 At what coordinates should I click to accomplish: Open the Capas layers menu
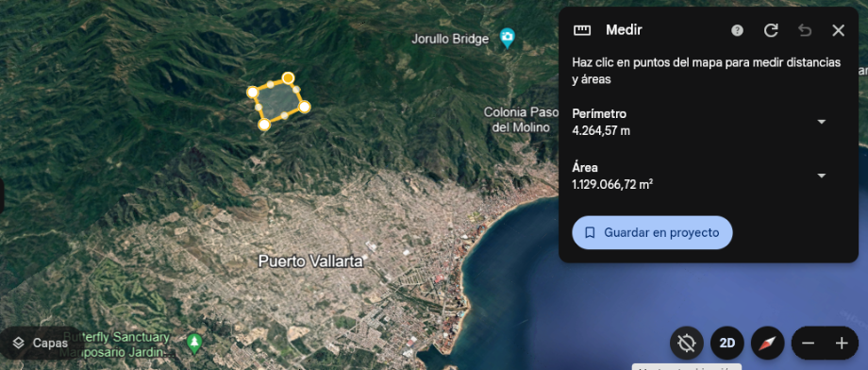coord(42,343)
